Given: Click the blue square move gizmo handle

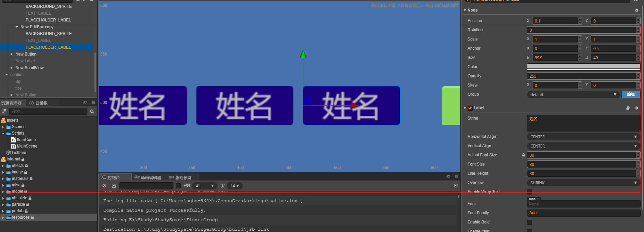Looking at the screenshot, I should click(x=308, y=101).
